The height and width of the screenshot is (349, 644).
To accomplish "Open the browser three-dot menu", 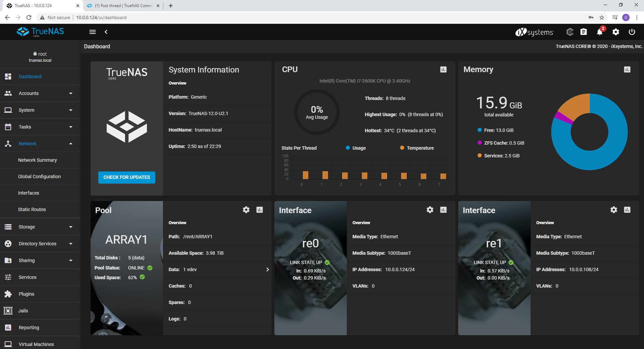I will pyautogui.click(x=637, y=17).
